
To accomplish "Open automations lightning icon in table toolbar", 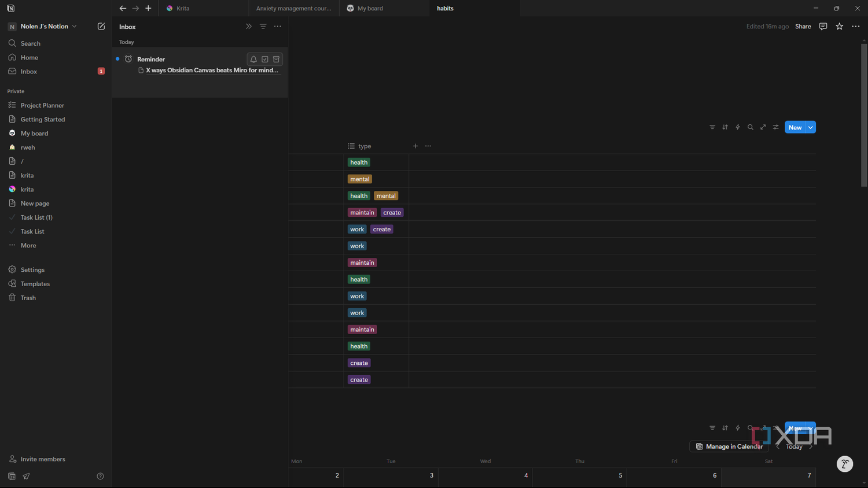I will pyautogui.click(x=738, y=127).
